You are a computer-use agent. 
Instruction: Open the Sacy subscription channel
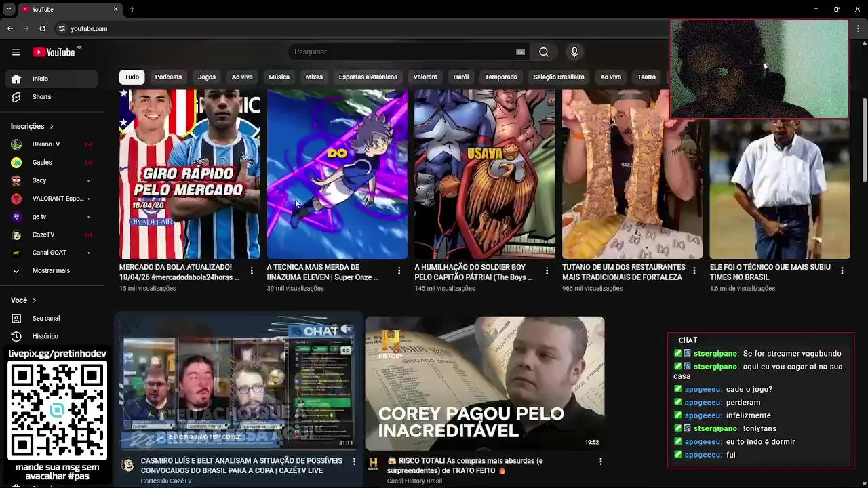point(52,180)
